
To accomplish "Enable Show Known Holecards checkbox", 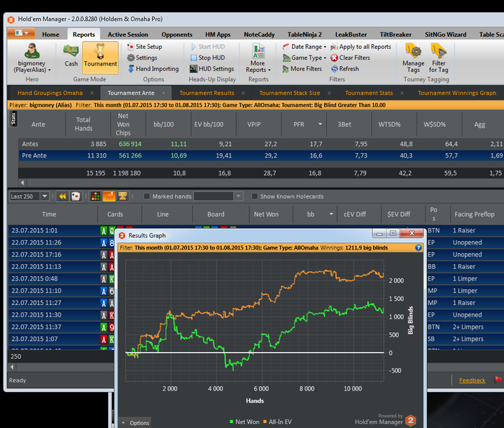I will tap(254, 196).
